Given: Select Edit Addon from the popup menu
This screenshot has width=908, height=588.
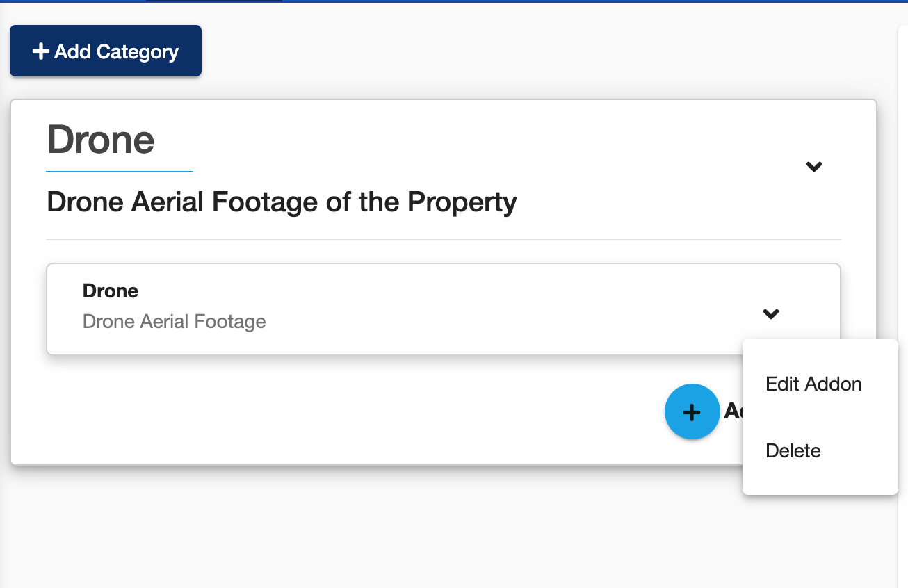Looking at the screenshot, I should point(813,384).
